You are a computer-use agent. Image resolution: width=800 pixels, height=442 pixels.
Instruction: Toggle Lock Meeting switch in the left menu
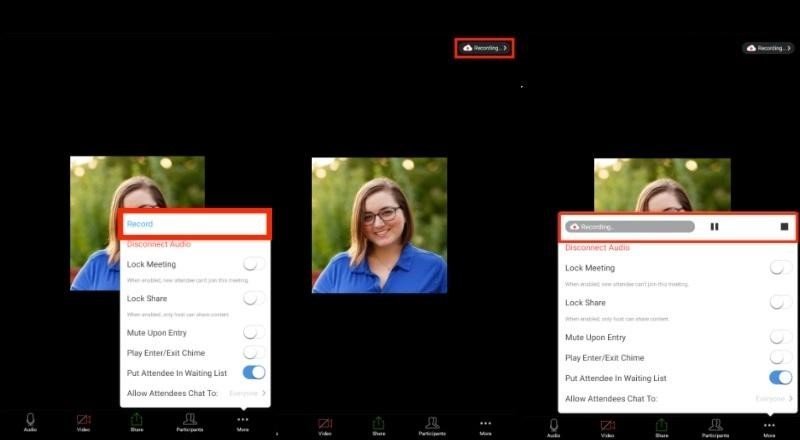[x=255, y=265]
